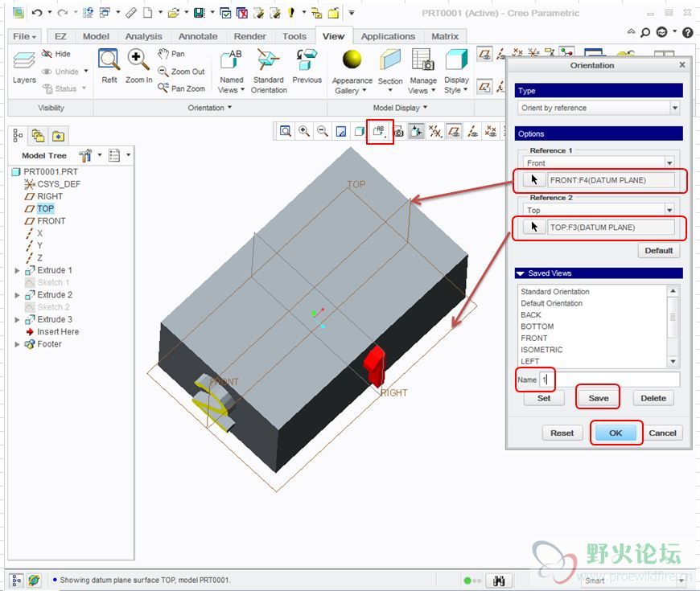Click the Save floppy disk icon

pos(199,13)
